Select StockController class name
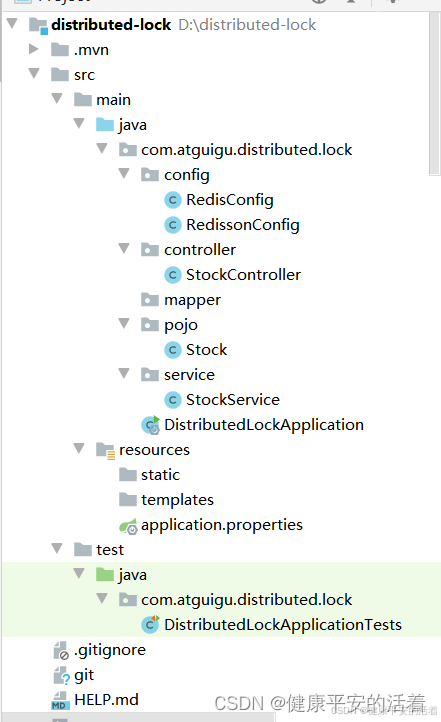The image size is (441, 722). [x=243, y=275]
